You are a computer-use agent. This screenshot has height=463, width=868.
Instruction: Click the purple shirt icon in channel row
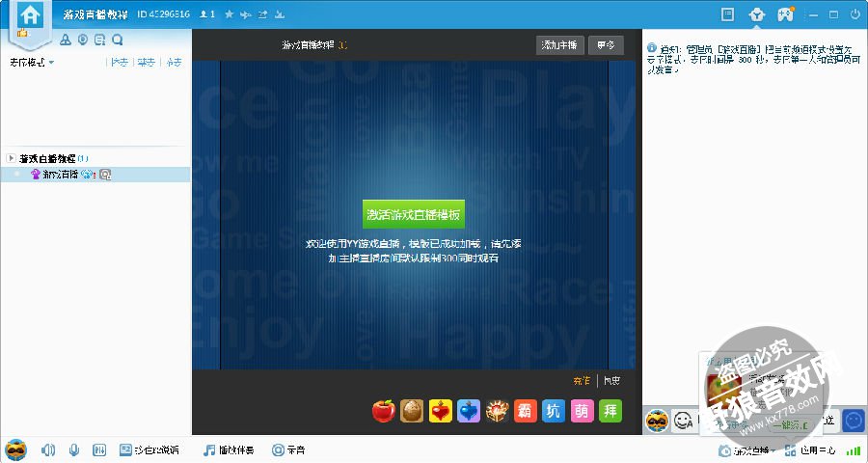[36, 174]
